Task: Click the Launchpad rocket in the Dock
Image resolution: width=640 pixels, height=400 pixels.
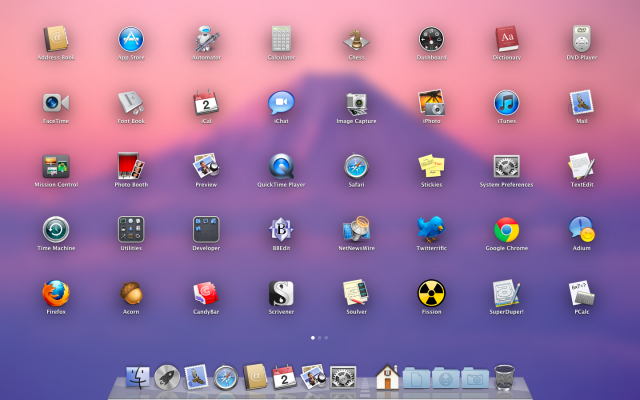Action: click(167, 378)
